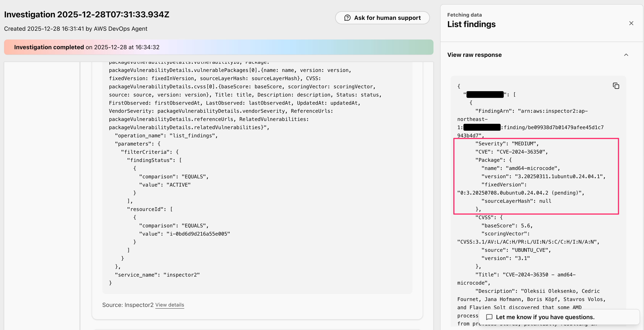Click the Source: Inspector2 label
Image resolution: width=644 pixels, height=330 pixels.
(x=128, y=305)
